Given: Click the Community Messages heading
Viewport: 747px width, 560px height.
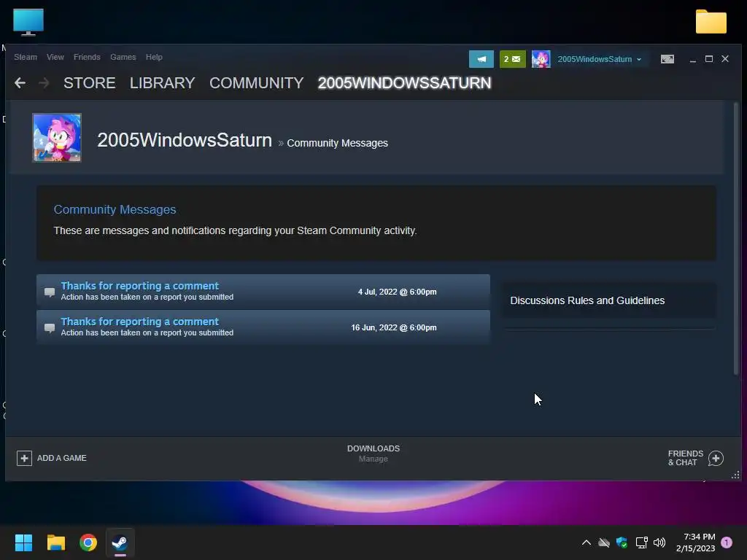Looking at the screenshot, I should coord(115,209).
